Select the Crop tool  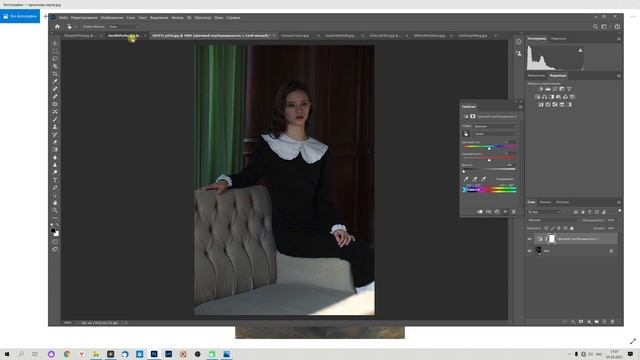[x=55, y=74]
